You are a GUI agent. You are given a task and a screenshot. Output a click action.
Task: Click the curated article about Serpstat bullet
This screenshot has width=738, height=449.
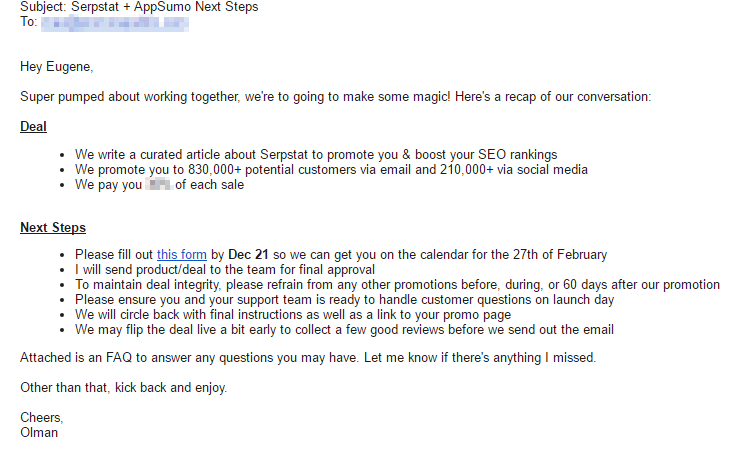[x=316, y=154]
